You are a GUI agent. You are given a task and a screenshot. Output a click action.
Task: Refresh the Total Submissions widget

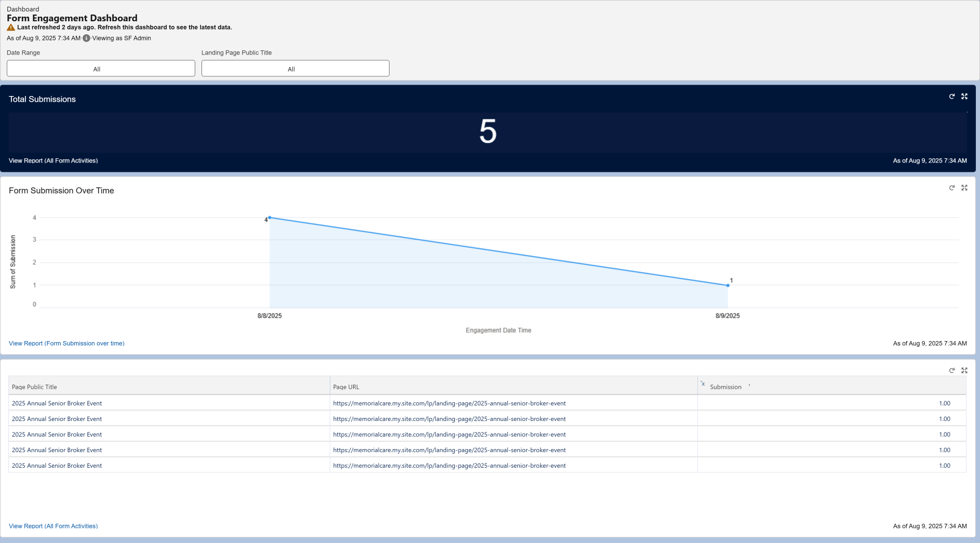tap(952, 97)
